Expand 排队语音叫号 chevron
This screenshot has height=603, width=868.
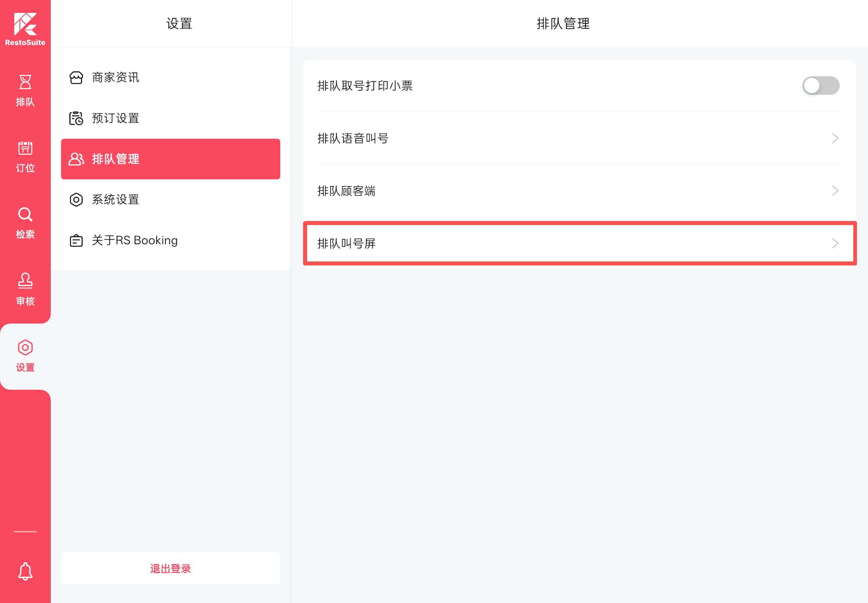[835, 138]
